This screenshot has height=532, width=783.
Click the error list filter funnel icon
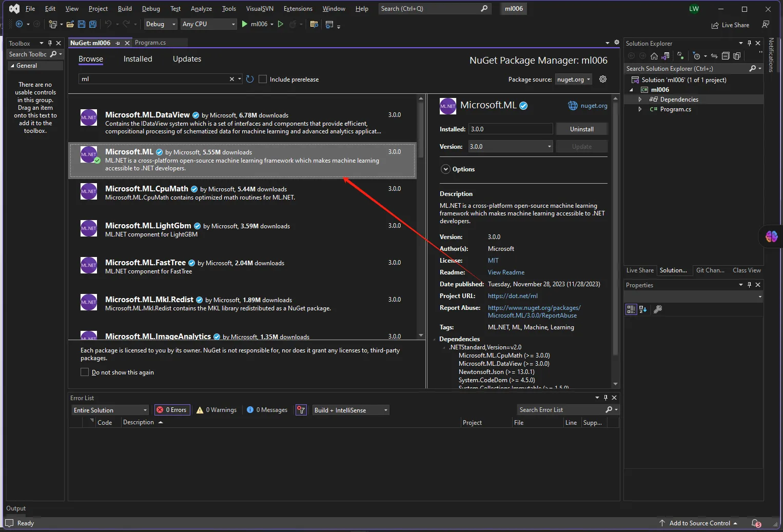tap(301, 410)
